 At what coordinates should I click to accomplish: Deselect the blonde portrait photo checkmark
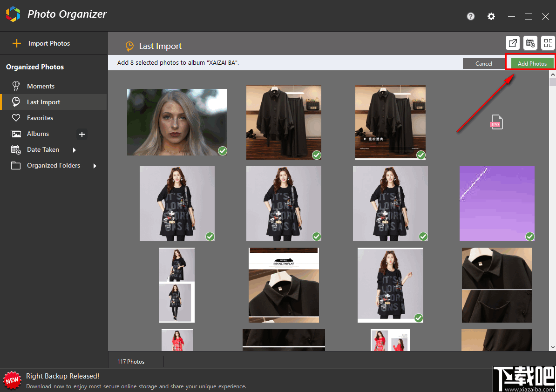[222, 151]
